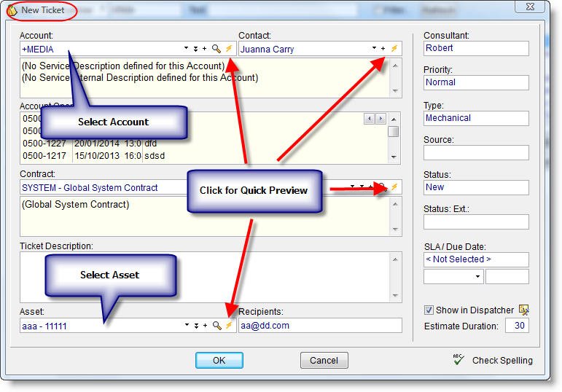This screenshot has height=392, width=562.
Task: Expand the Account dropdown arrow
Action: pyautogui.click(x=187, y=49)
